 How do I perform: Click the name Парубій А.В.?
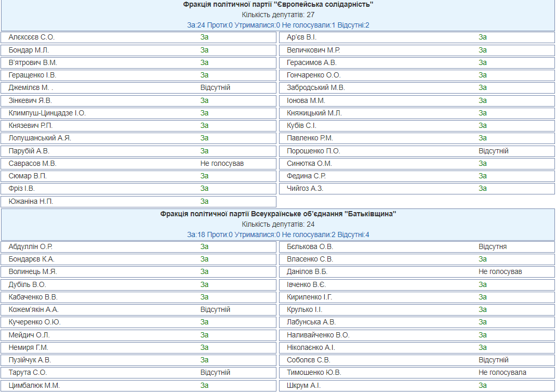tap(29, 151)
